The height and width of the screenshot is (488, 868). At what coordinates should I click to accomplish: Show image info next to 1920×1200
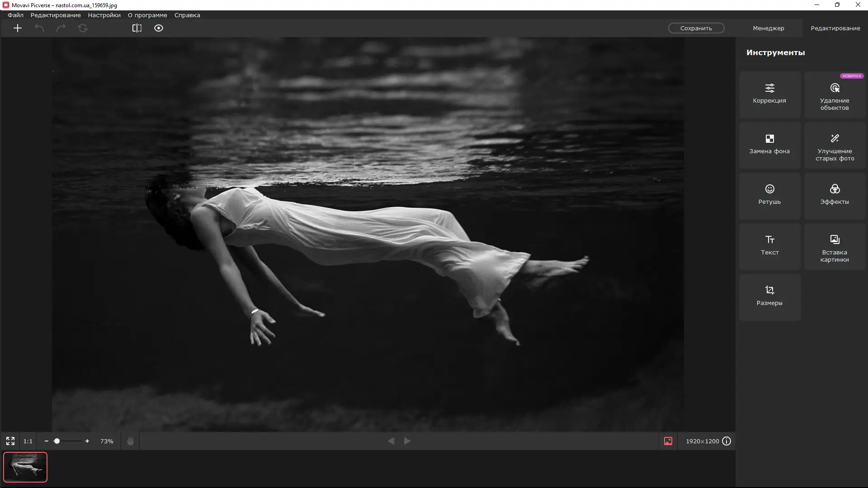[726, 441]
